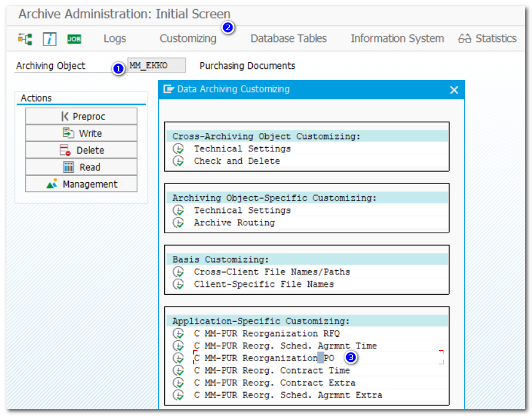
Task: Click the Job overview icon in the toolbar
Action: [74, 38]
